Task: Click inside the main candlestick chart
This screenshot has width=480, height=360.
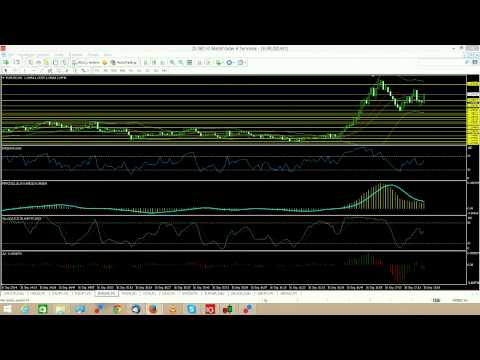Action: click(x=233, y=110)
